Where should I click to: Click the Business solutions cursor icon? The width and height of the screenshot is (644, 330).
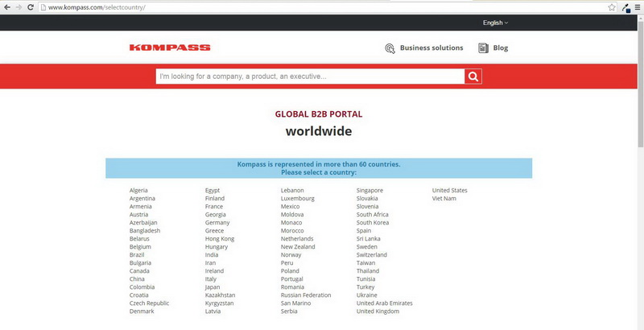coord(390,48)
